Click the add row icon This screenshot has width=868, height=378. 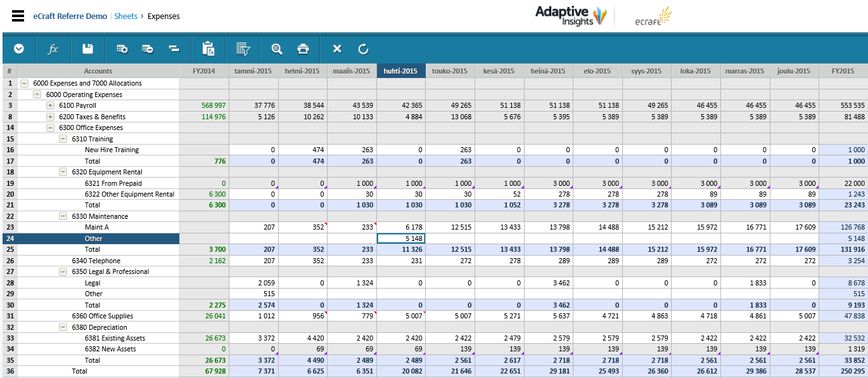[x=122, y=49]
